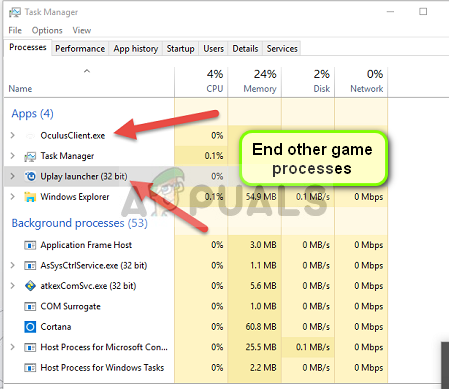Expand the Task Manager process group

click(13, 156)
